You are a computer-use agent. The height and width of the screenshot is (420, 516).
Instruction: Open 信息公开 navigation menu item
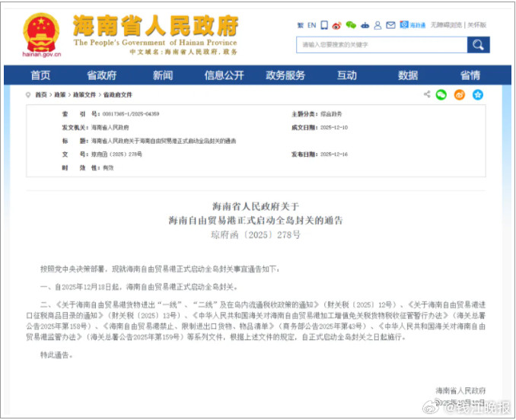224,75
